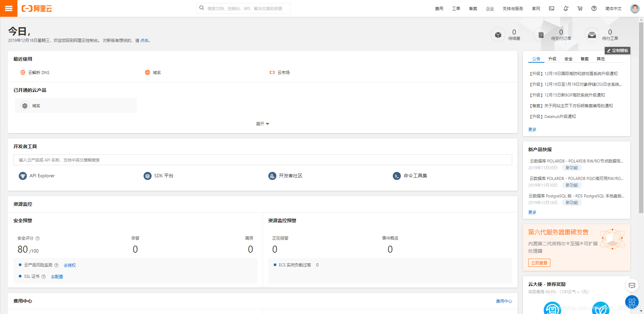Focus the developer tools API search field
The width and height of the screenshot is (644, 314).
(x=263, y=160)
